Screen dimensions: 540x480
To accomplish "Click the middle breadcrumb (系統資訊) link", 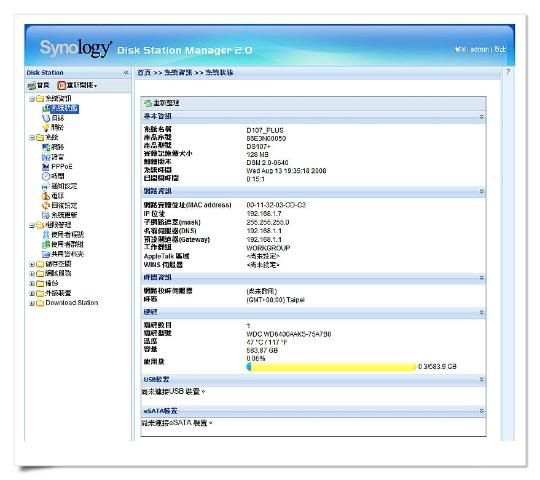I will (x=178, y=72).
